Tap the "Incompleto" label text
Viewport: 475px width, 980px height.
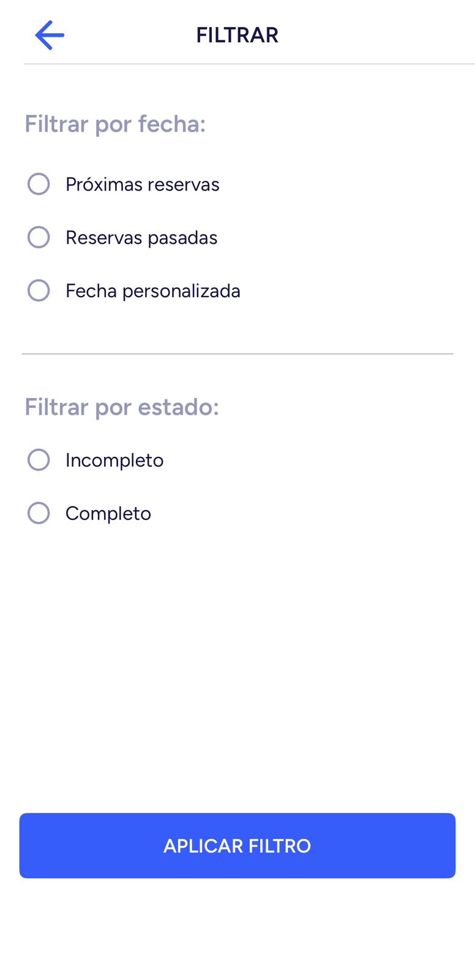click(x=114, y=461)
